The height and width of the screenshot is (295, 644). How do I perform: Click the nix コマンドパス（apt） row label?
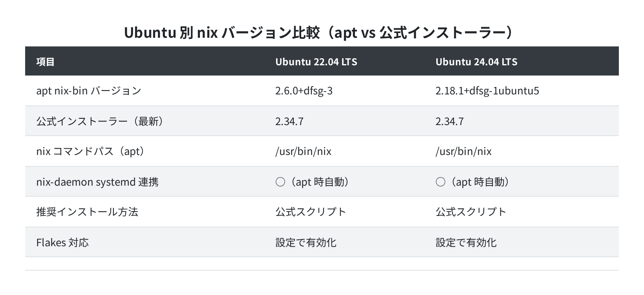tap(90, 151)
